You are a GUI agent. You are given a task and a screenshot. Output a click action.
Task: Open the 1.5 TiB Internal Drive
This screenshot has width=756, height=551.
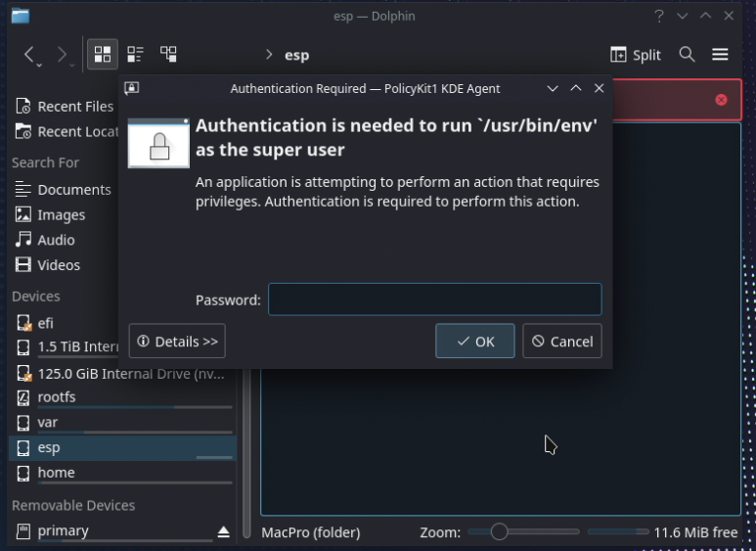(65, 346)
